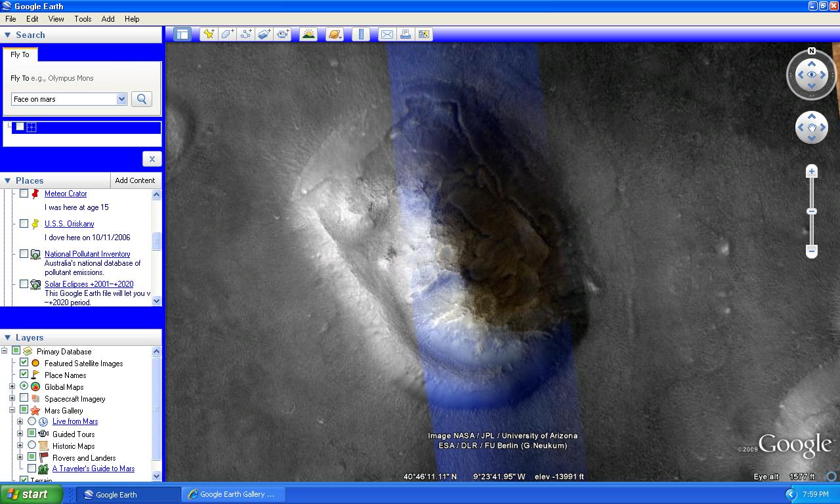Image resolution: width=840 pixels, height=504 pixels.
Task: Add a polygon to the map
Action: point(227,34)
